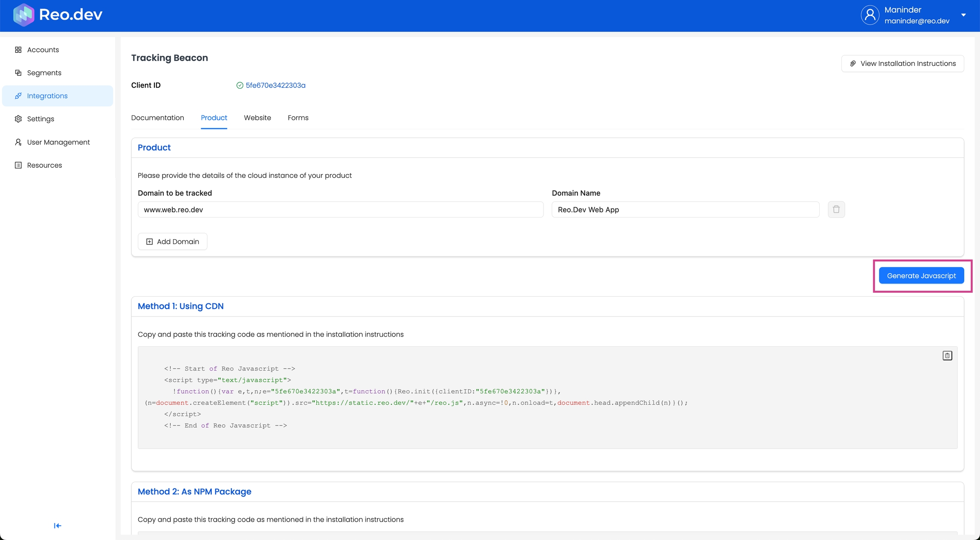Click the Generate Javascript button
Viewport: 980px width, 540px height.
pyautogui.click(x=921, y=276)
